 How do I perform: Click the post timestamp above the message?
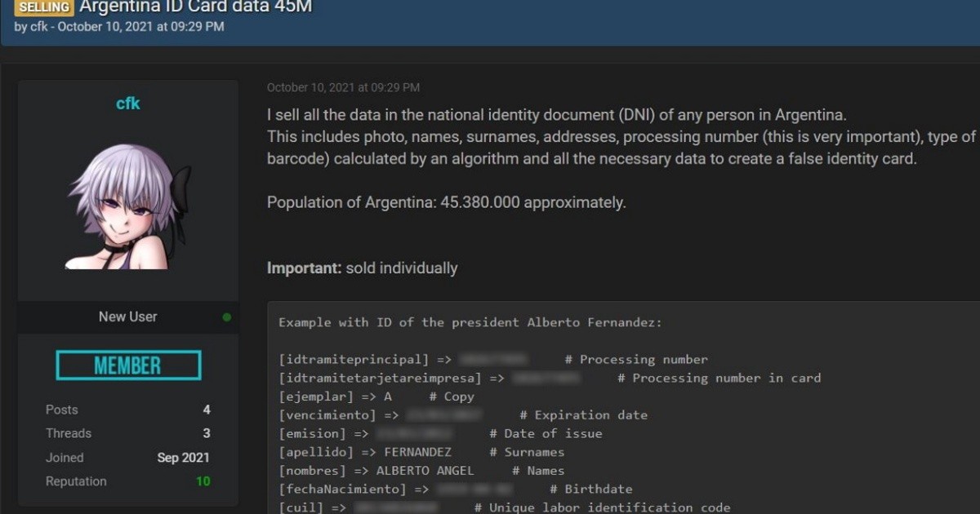click(343, 87)
